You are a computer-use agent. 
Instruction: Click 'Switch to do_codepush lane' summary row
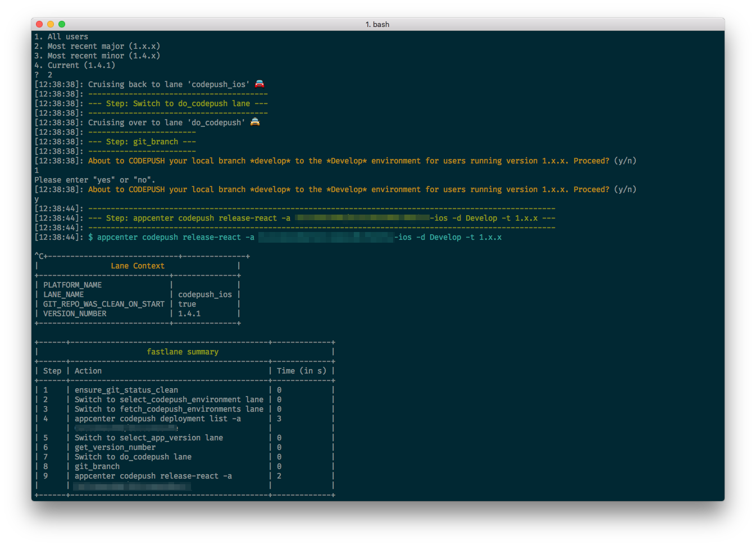[x=133, y=457]
